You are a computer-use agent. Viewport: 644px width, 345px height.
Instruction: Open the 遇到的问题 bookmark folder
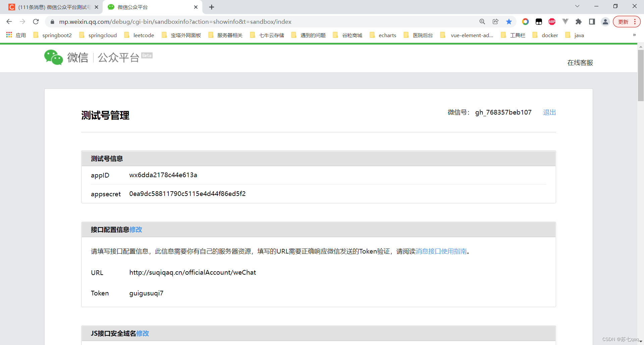[x=309, y=35]
